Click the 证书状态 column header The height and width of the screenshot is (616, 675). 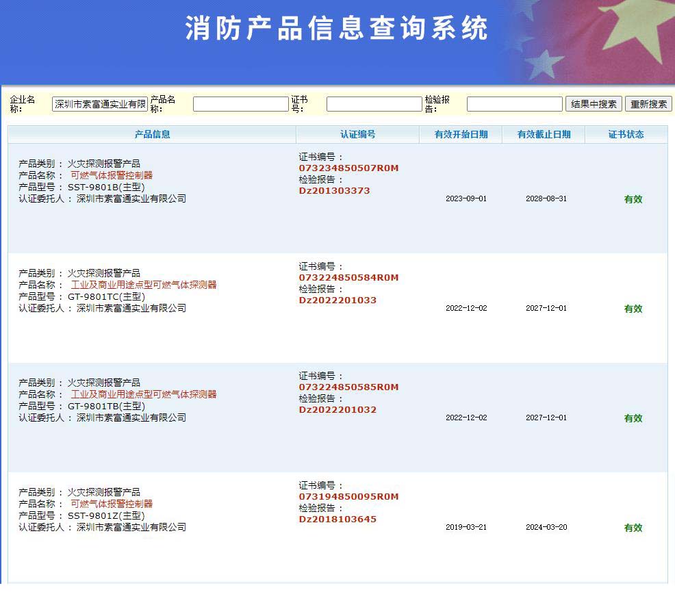click(626, 134)
